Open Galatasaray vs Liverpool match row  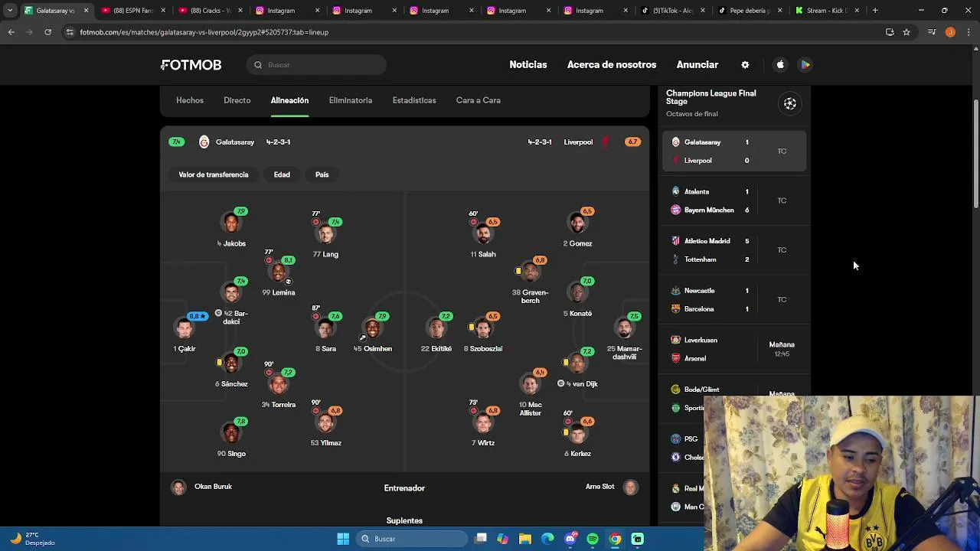[x=734, y=152]
